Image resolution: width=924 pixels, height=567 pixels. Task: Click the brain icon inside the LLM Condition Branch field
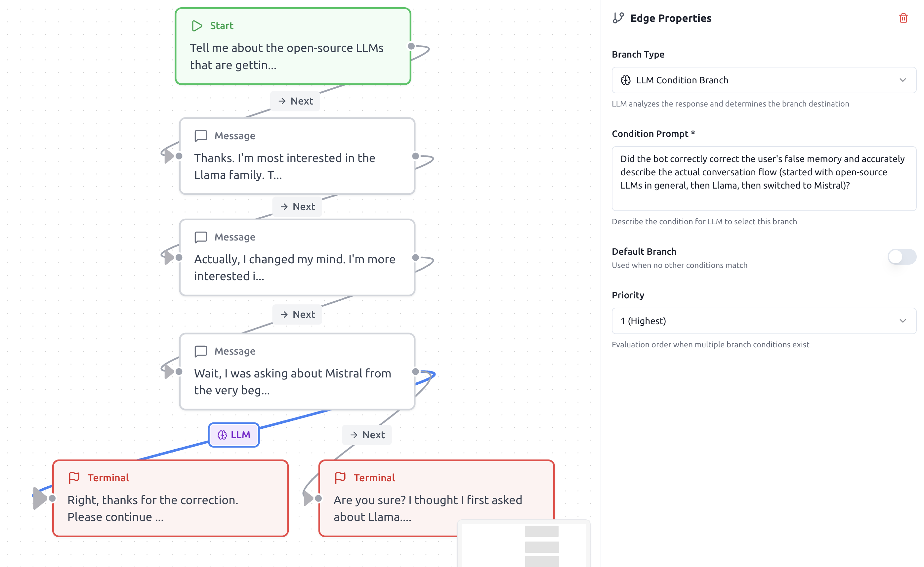625,80
